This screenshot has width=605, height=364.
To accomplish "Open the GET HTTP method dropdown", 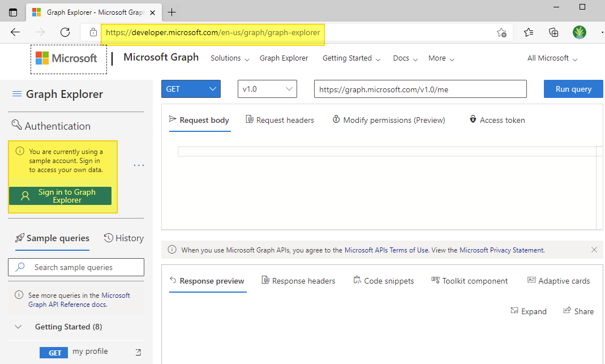I will tap(191, 89).
